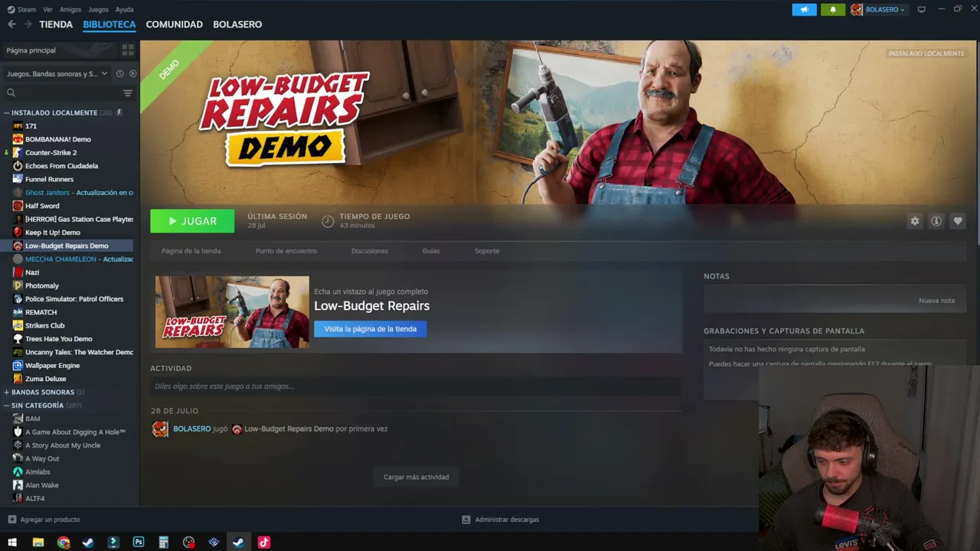Viewport: 980px width, 551px height.
Task: Open File Explorer from the taskbar
Action: 38,543
